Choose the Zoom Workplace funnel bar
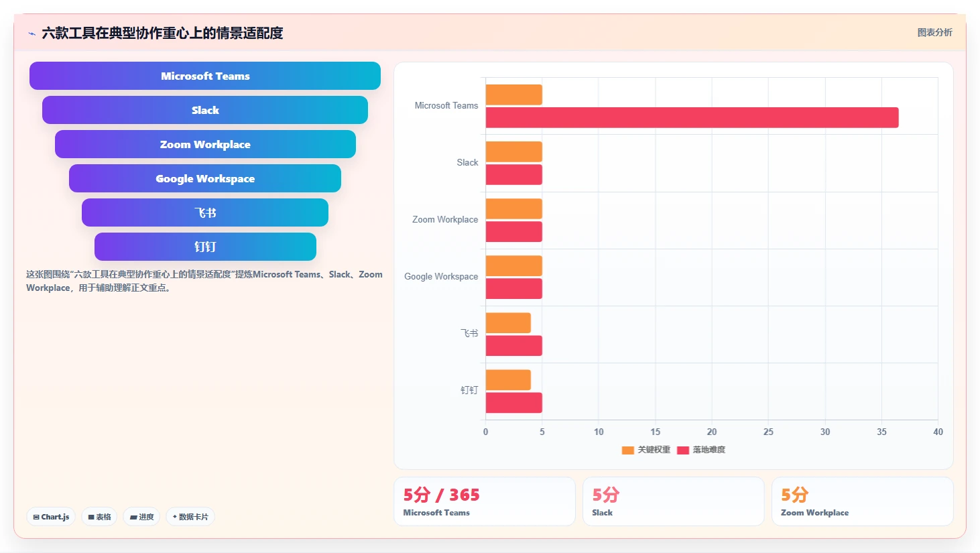980x553 pixels. [x=205, y=144]
